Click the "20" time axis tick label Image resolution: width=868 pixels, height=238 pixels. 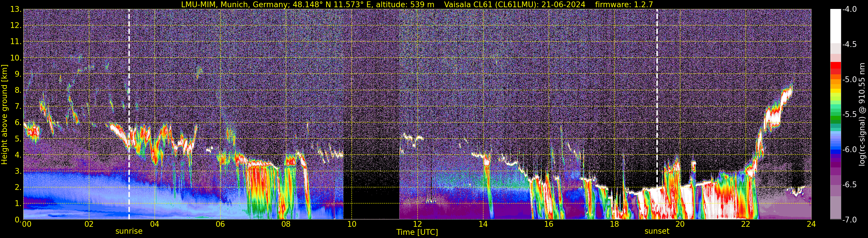point(680,224)
